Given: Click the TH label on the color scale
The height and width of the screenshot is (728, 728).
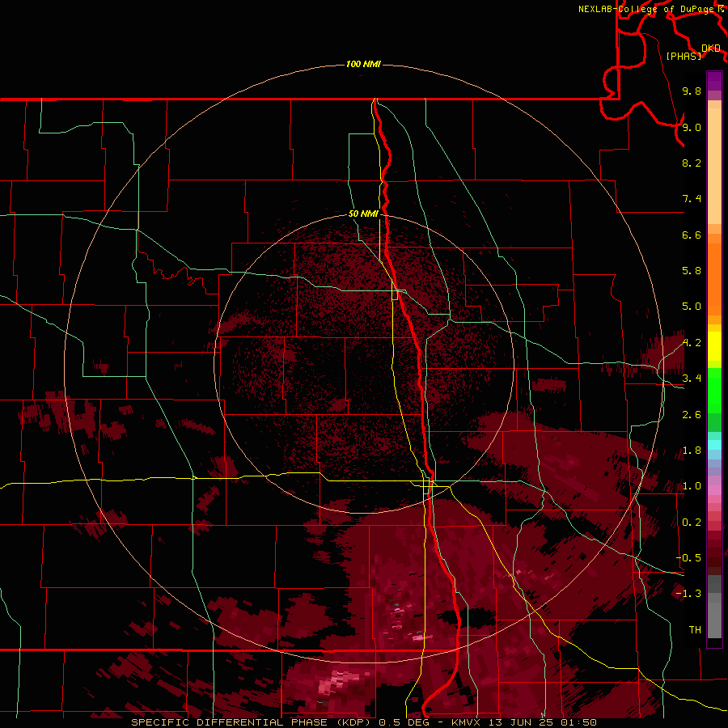Looking at the screenshot, I should [x=695, y=630].
